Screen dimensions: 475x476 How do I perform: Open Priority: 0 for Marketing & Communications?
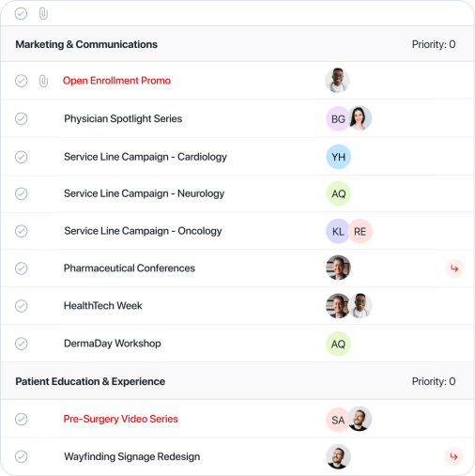[434, 44]
